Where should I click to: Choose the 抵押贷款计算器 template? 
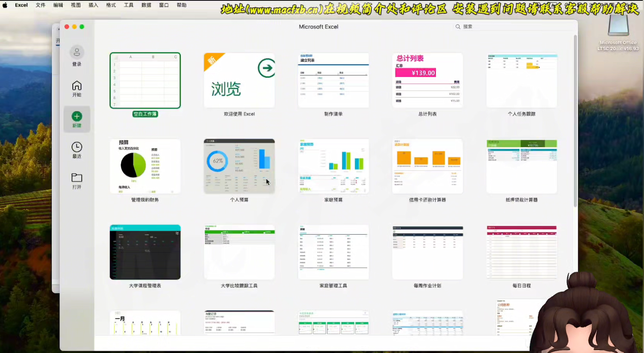tap(522, 166)
